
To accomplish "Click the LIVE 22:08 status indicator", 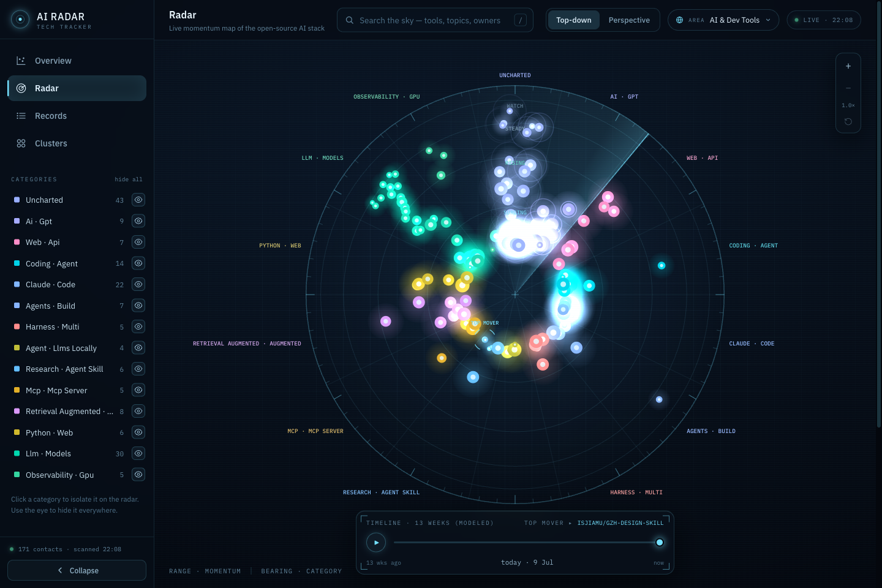I will 824,20.
